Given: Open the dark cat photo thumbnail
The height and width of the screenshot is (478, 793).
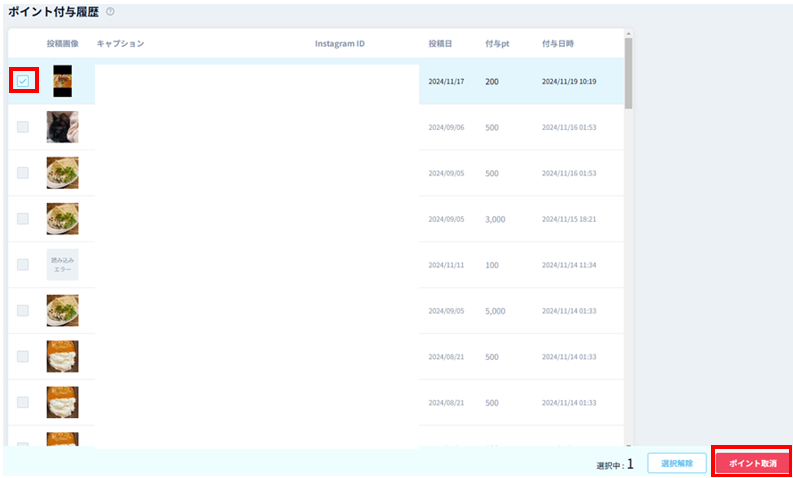Looking at the screenshot, I should [62, 127].
